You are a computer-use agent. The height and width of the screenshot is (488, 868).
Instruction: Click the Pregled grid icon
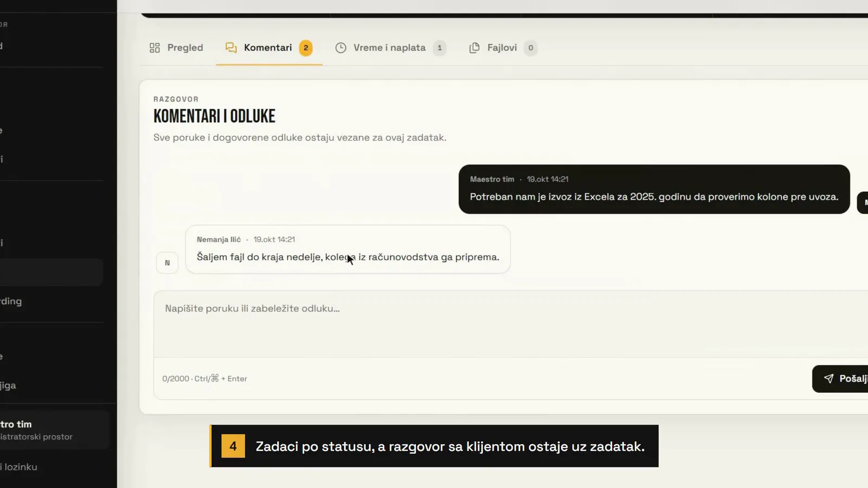[x=155, y=48]
